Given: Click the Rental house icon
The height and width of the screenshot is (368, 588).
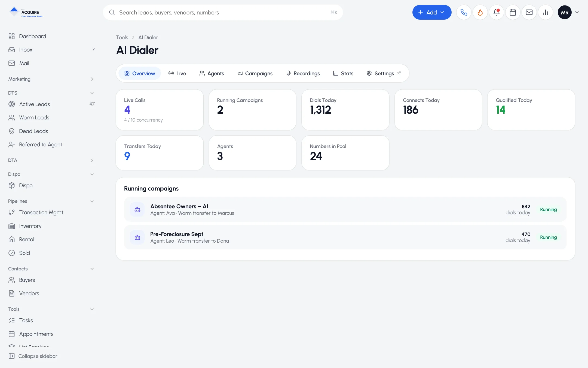Looking at the screenshot, I should (x=11, y=239).
